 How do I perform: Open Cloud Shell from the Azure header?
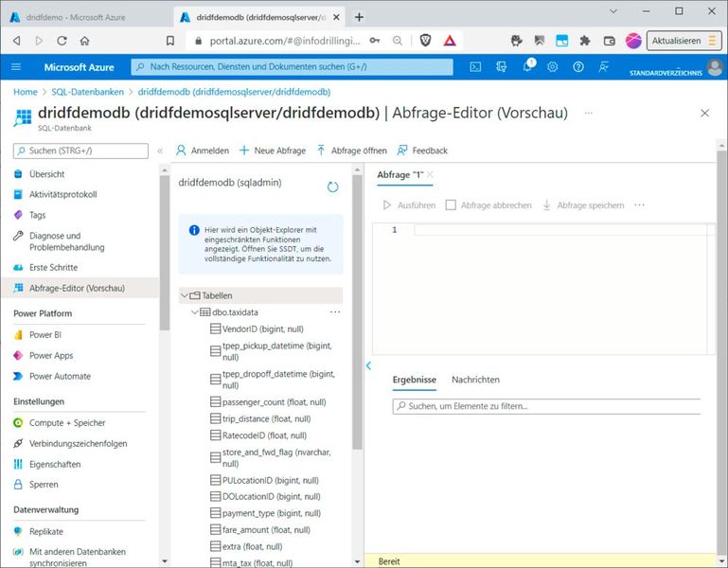click(x=475, y=67)
